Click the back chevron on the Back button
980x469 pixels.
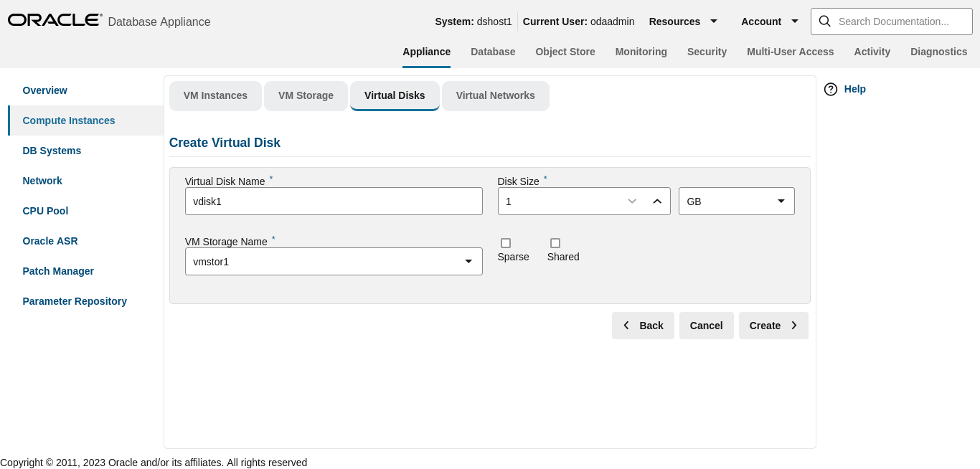tap(626, 325)
